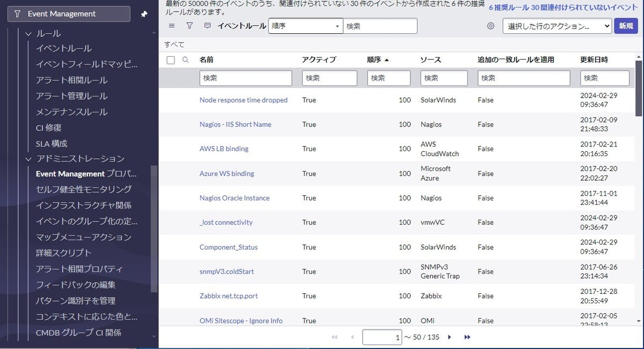Open the sidebar discussion speech bubble icon

click(207, 26)
